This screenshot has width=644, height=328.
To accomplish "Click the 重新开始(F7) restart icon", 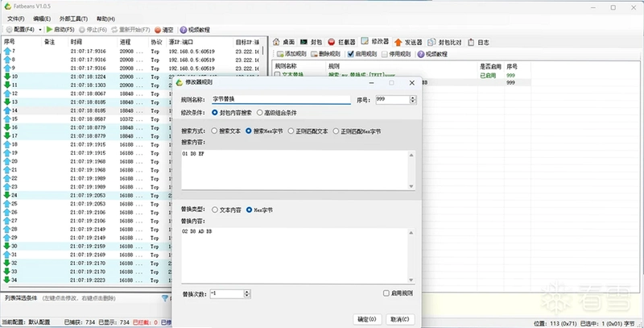I will click(114, 30).
